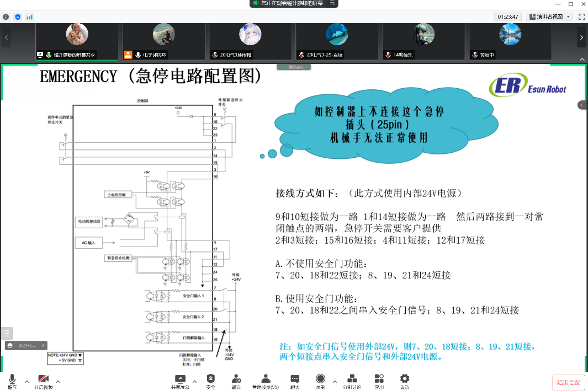Click the B. 使用安全门功能 line
This screenshot has height=391, width=588.
(x=317, y=298)
